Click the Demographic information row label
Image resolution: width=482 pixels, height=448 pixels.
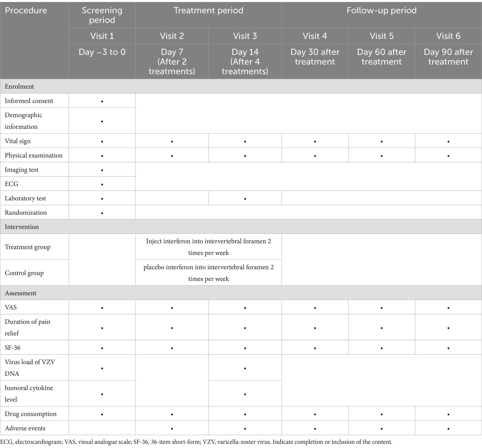(23, 121)
